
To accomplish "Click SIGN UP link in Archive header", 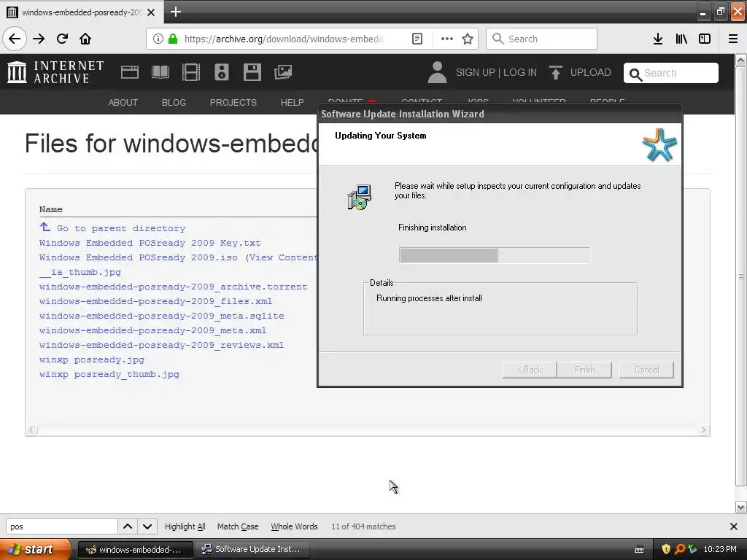I will (x=476, y=72).
